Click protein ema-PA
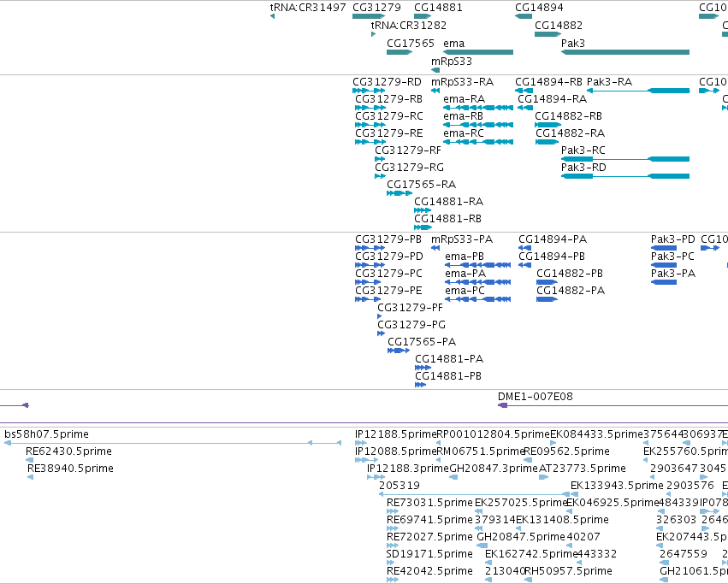The width and height of the screenshot is (728, 584). 465,274
